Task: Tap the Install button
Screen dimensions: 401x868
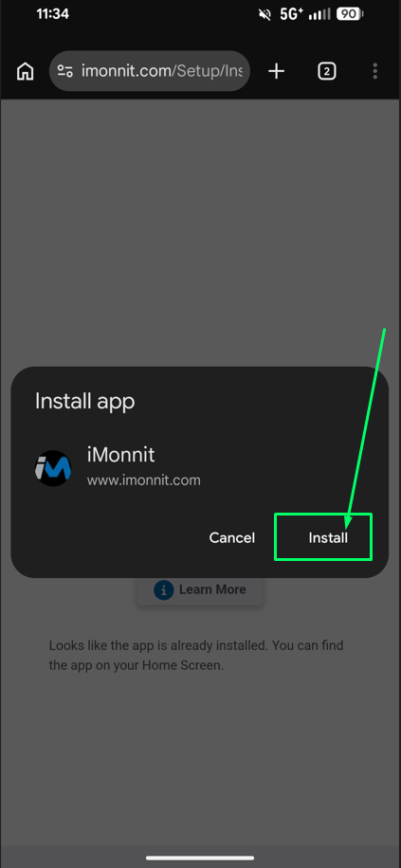Action: tap(328, 538)
